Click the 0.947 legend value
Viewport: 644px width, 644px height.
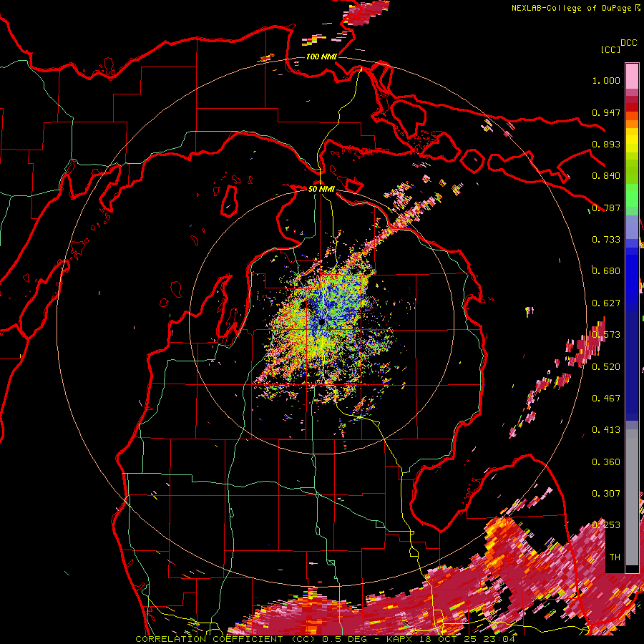click(x=606, y=112)
